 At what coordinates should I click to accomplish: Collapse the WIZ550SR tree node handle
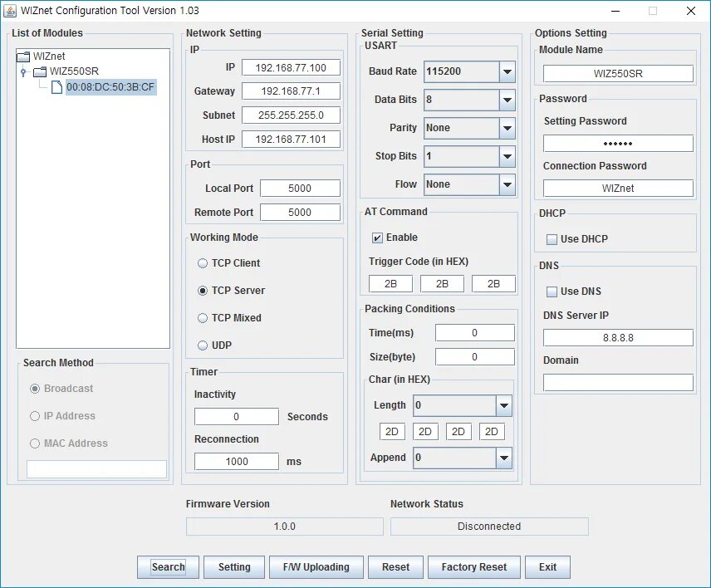coord(23,71)
